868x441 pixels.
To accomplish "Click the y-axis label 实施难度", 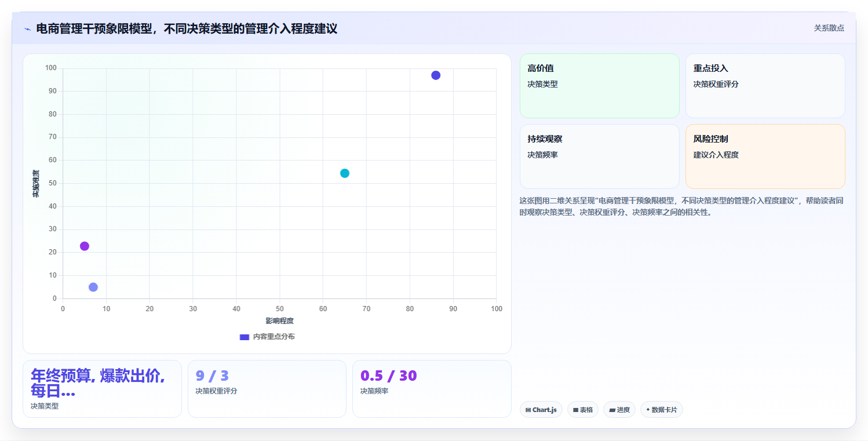I will pyautogui.click(x=36, y=184).
